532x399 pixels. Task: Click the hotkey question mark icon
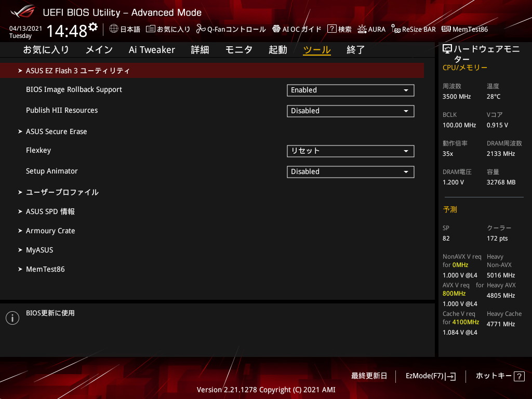519,376
